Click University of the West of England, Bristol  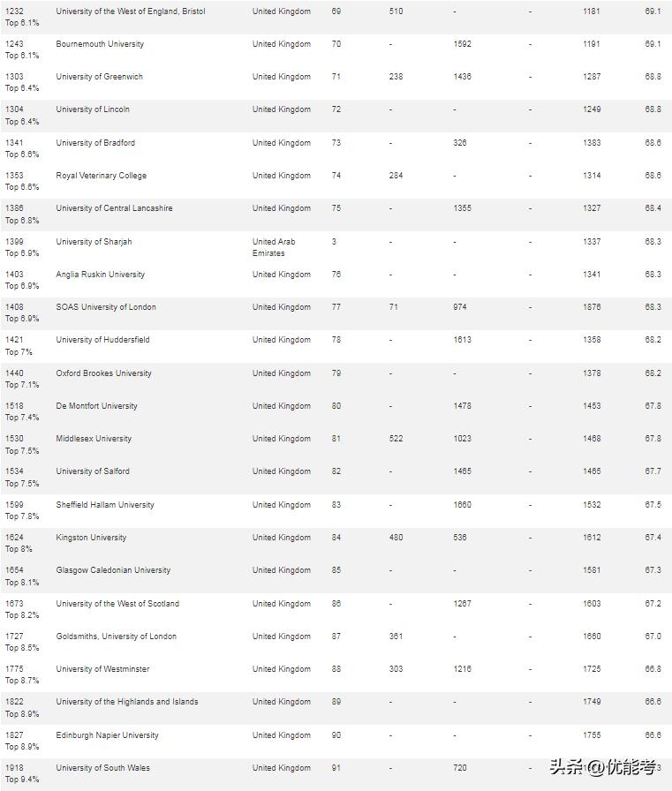[130, 11]
